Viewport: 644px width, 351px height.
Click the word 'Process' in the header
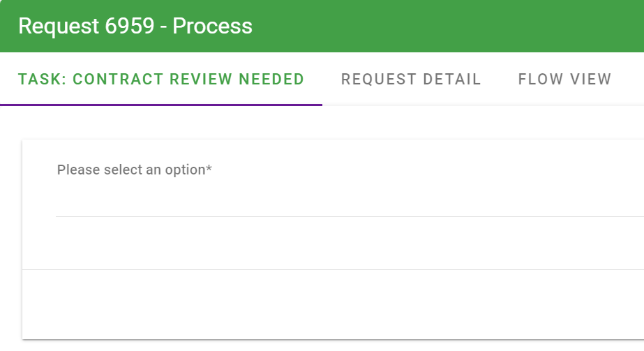[x=212, y=27]
